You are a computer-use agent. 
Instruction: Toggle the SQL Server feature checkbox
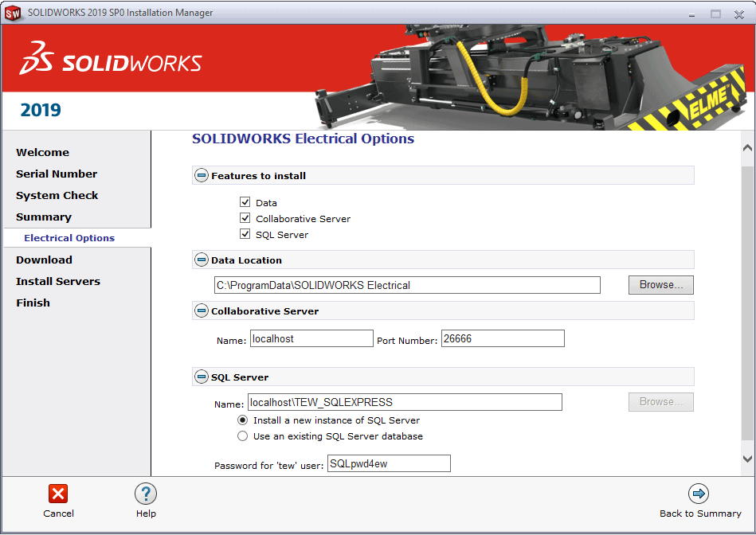tap(245, 234)
